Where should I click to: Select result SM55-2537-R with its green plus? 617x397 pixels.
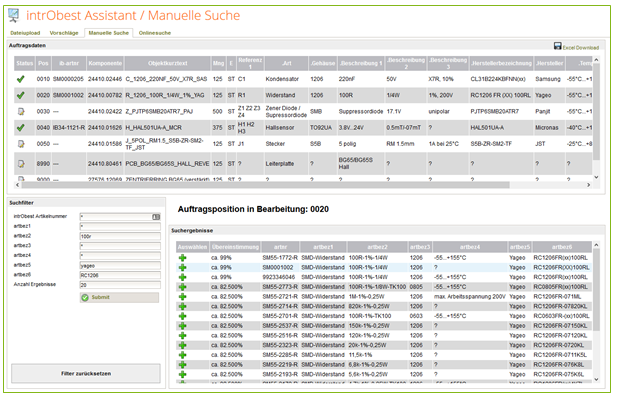183,326
